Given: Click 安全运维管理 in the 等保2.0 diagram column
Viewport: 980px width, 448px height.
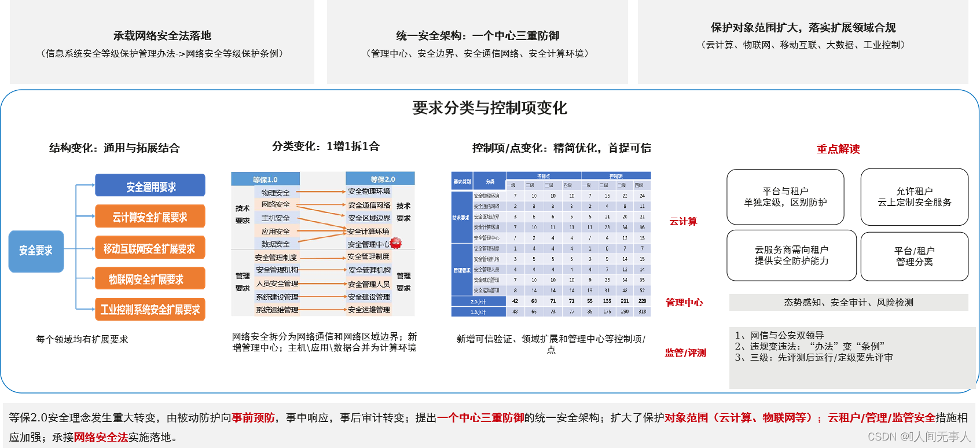Looking at the screenshot, I should (x=369, y=310).
